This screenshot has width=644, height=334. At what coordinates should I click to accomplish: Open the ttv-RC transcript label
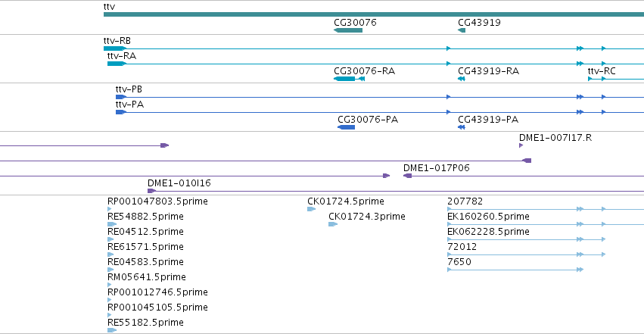coord(602,71)
